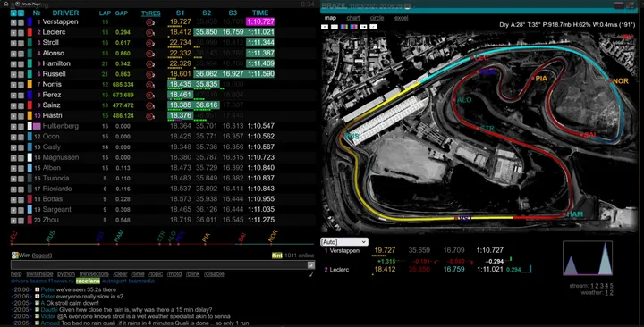Click Russell's driver name in the table
Image resolution: width=644 pixels, height=327 pixels.
54,74
